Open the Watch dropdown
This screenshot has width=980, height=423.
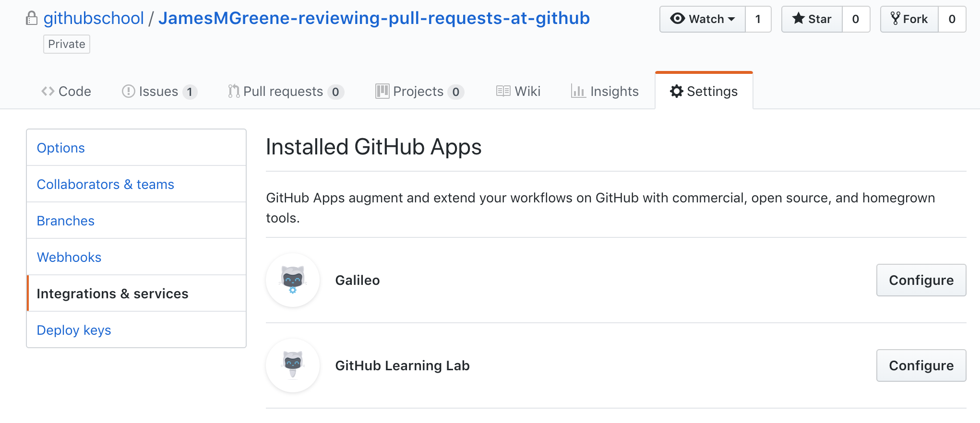click(703, 19)
